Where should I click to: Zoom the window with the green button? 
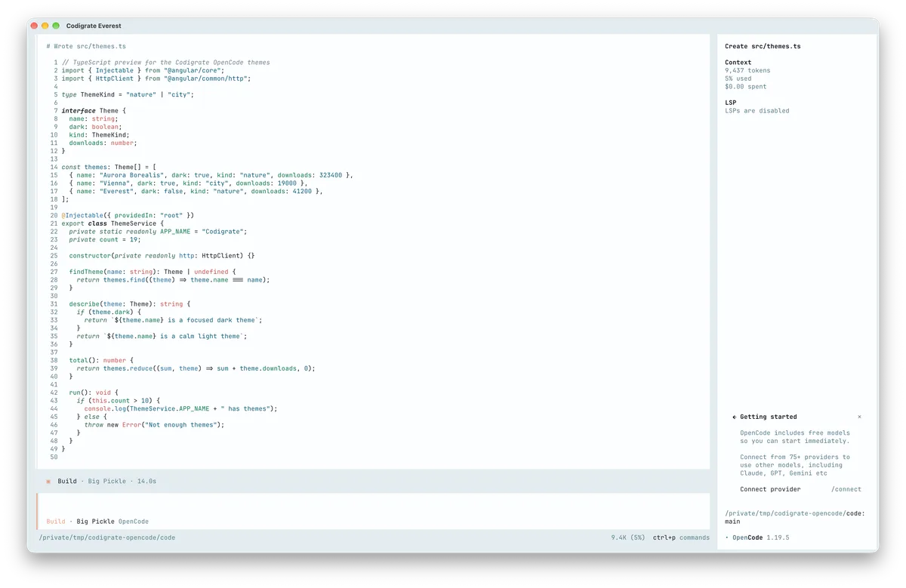point(56,26)
